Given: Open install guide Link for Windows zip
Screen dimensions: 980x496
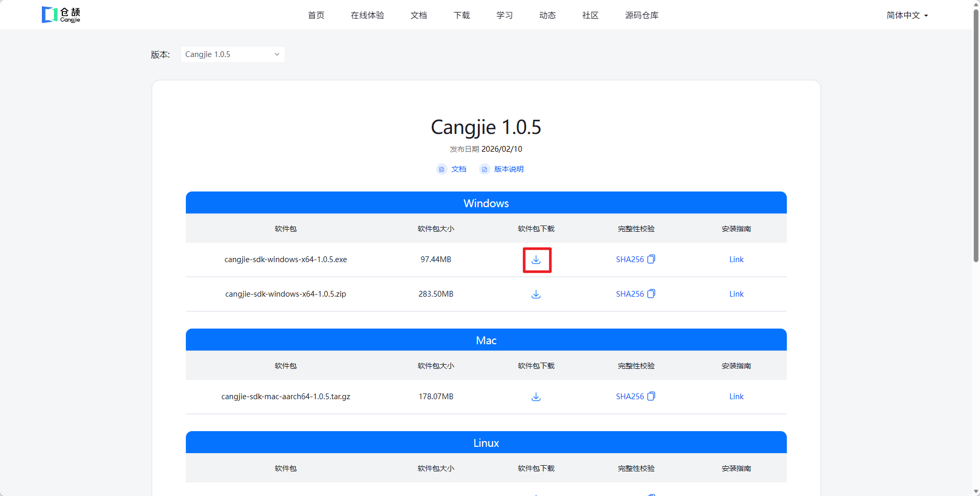Looking at the screenshot, I should 736,294.
